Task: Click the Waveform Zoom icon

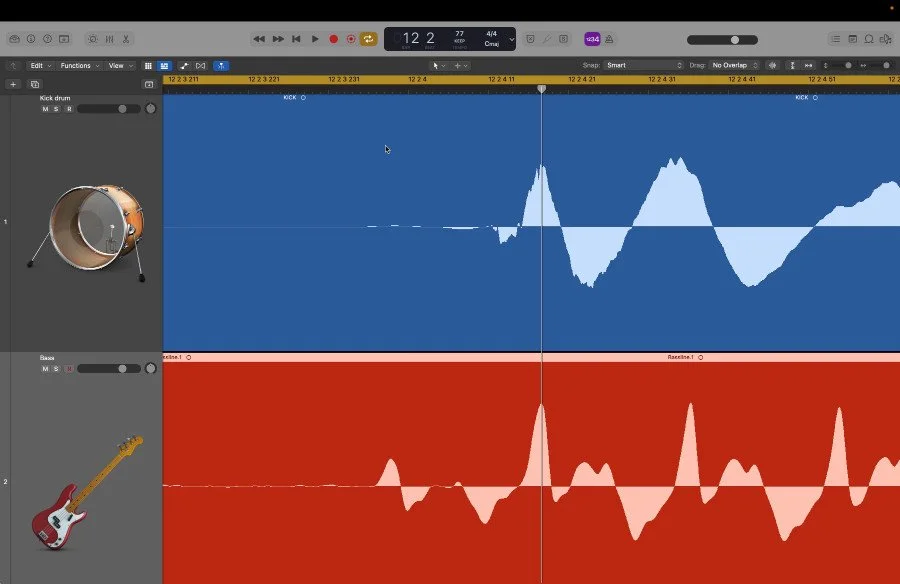Action: click(x=773, y=65)
